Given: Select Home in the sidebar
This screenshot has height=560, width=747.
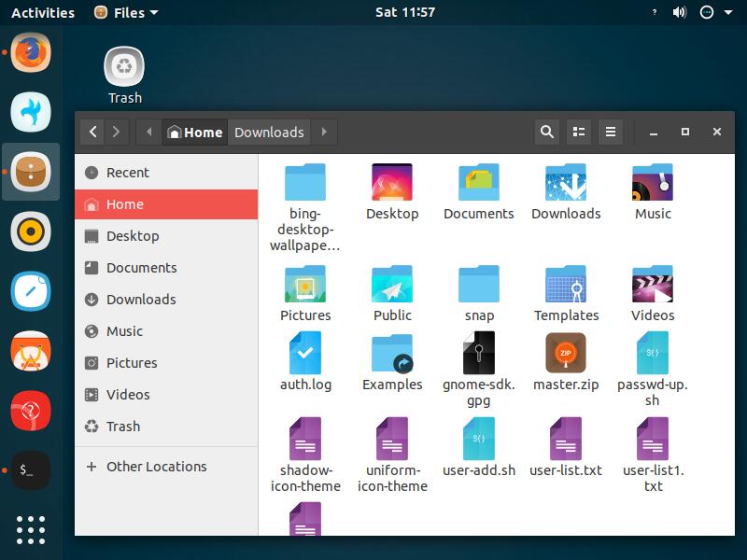Looking at the screenshot, I should 166,204.
